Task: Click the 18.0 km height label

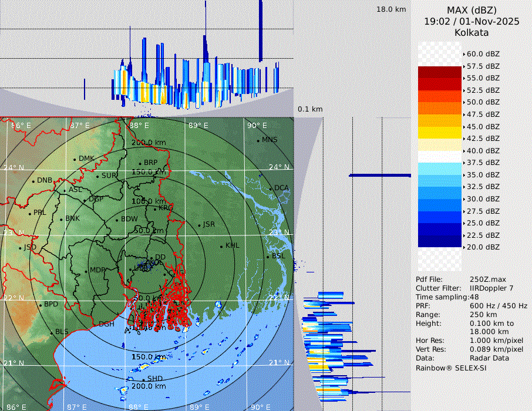Action: tap(391, 9)
